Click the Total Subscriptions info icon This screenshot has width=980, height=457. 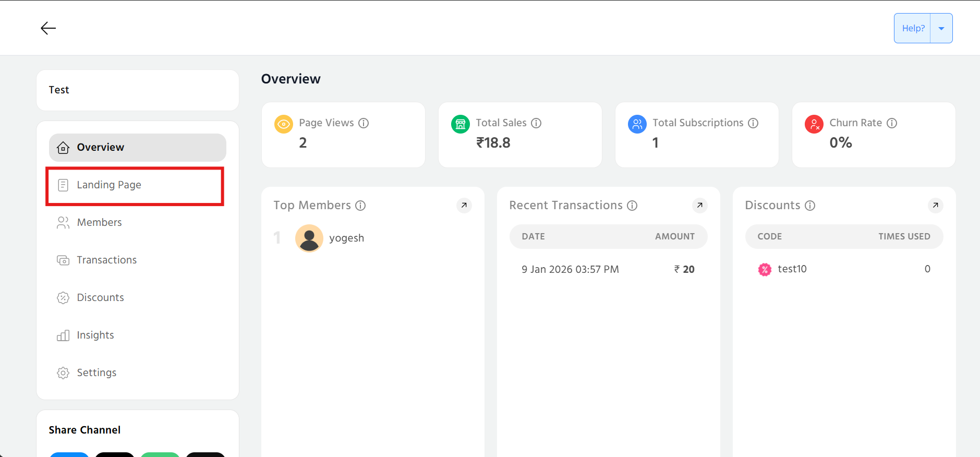click(753, 123)
